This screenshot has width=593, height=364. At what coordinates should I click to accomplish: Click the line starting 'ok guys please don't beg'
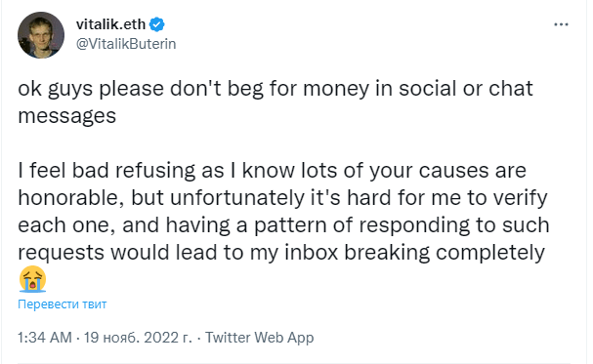[275, 89]
